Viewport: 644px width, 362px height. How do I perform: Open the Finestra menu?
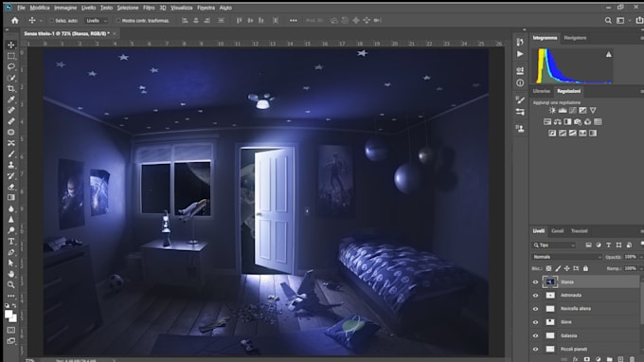206,8
